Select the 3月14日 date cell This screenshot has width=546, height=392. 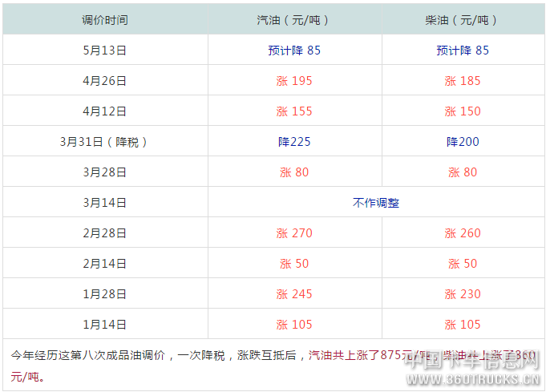pyautogui.click(x=105, y=203)
